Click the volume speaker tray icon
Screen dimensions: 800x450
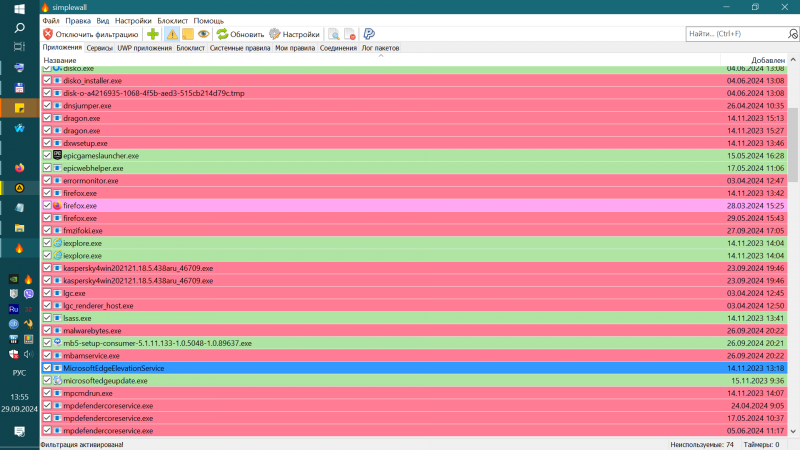[29, 354]
